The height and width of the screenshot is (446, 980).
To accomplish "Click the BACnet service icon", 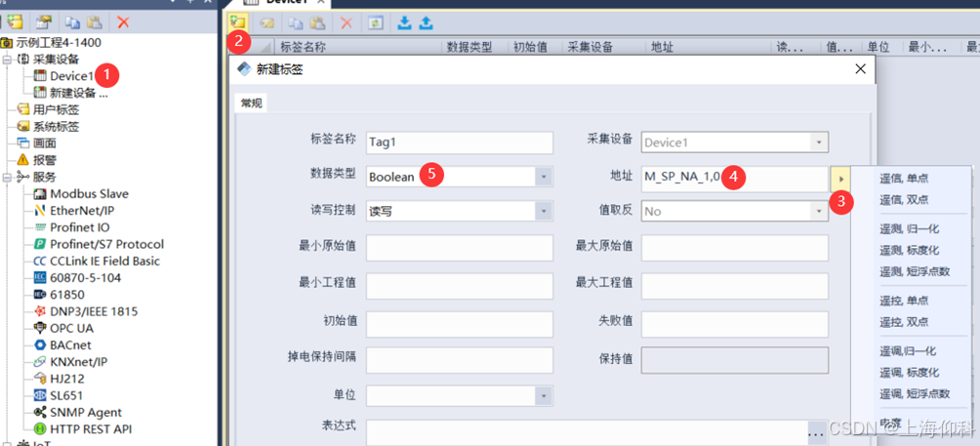I will click(40, 345).
